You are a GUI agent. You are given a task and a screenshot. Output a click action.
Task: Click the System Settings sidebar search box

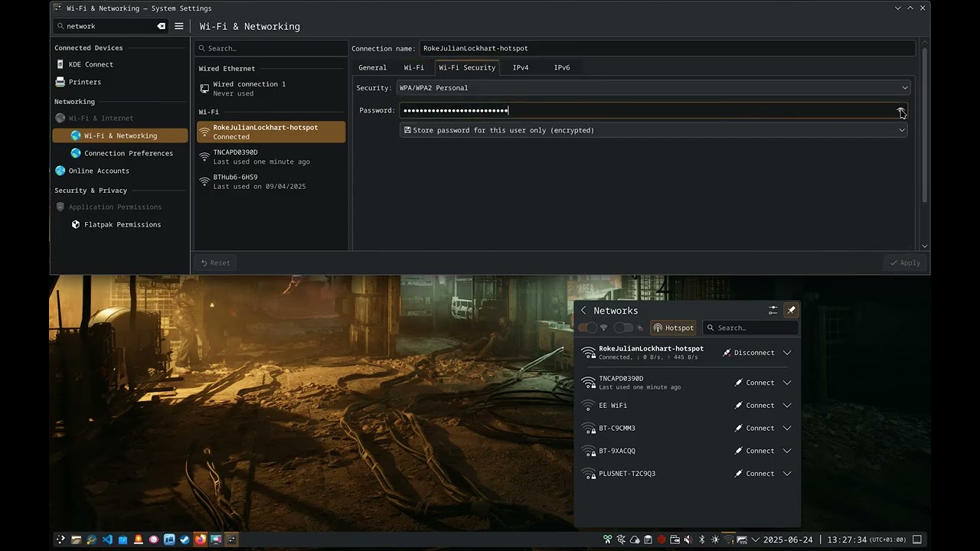[110, 26]
